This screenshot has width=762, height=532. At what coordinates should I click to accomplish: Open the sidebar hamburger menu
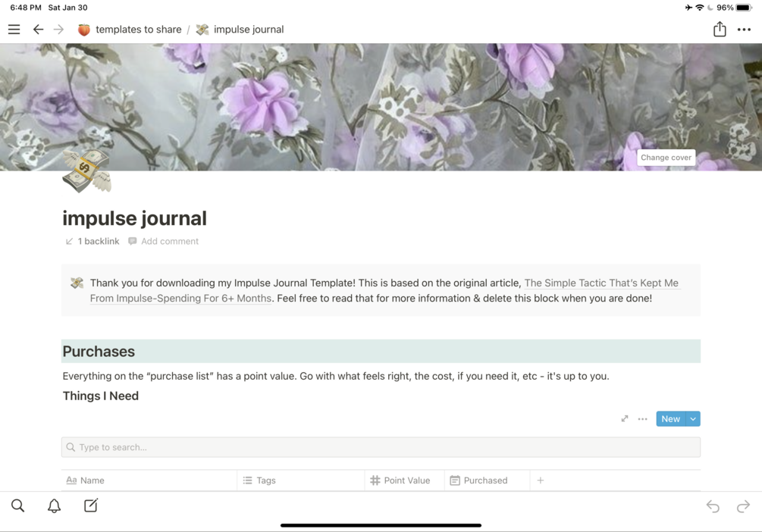(x=14, y=30)
